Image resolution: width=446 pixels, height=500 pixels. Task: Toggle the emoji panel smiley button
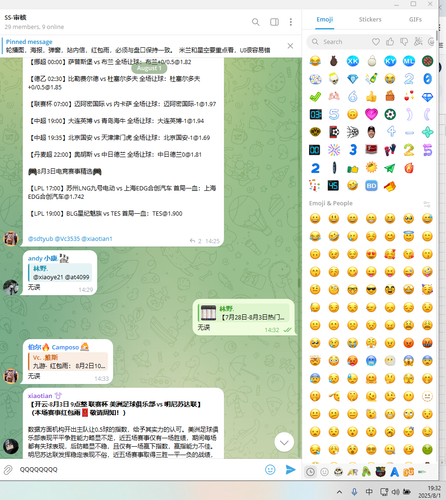(270, 470)
